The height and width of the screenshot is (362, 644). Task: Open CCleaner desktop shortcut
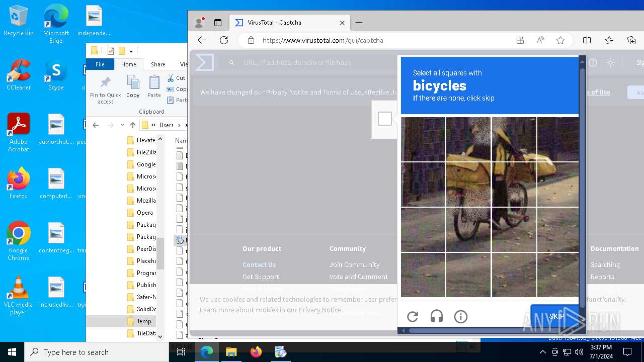19,75
